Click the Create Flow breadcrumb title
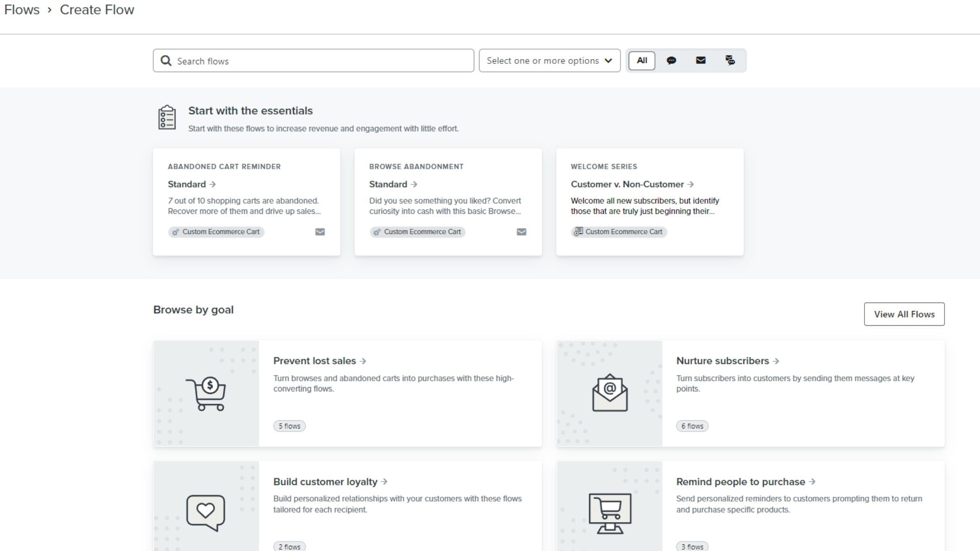The image size is (980, 551). click(x=97, y=10)
